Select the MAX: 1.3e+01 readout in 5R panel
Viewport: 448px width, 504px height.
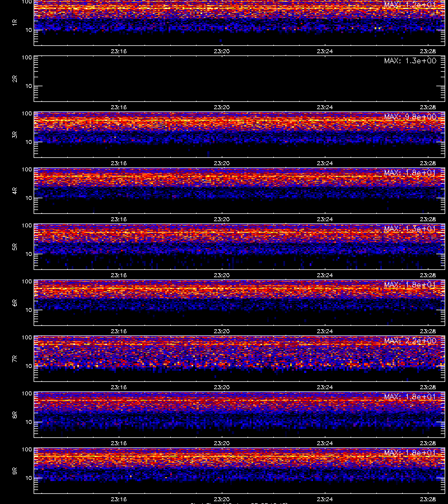410,229
